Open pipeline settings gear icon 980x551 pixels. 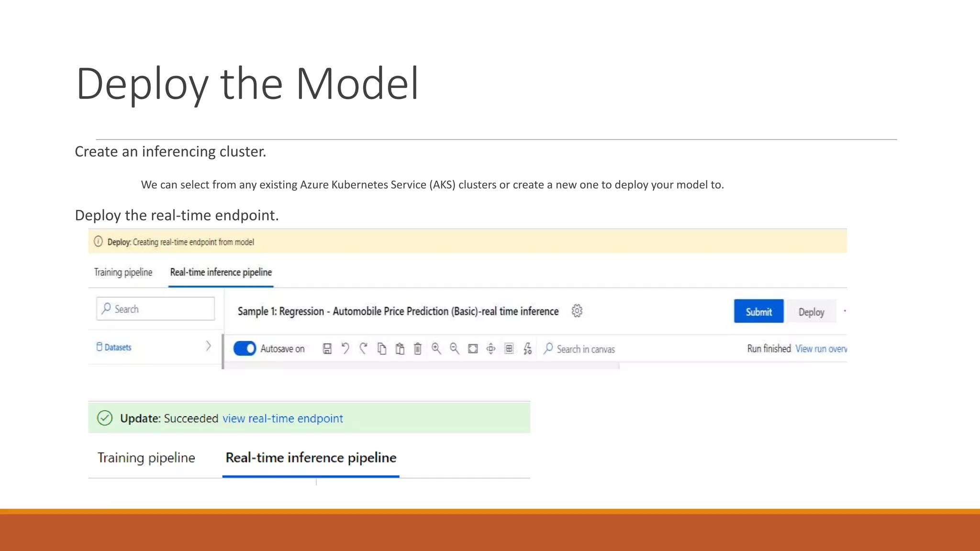coord(577,311)
